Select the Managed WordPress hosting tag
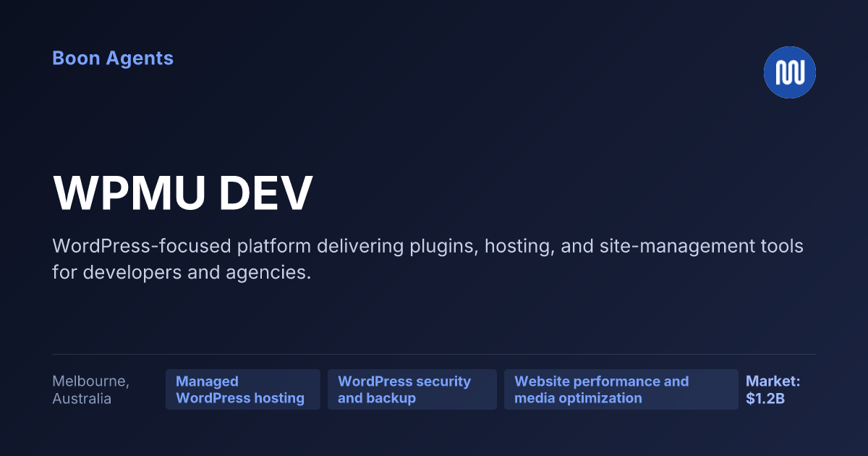The width and height of the screenshot is (868, 456). pyautogui.click(x=243, y=389)
